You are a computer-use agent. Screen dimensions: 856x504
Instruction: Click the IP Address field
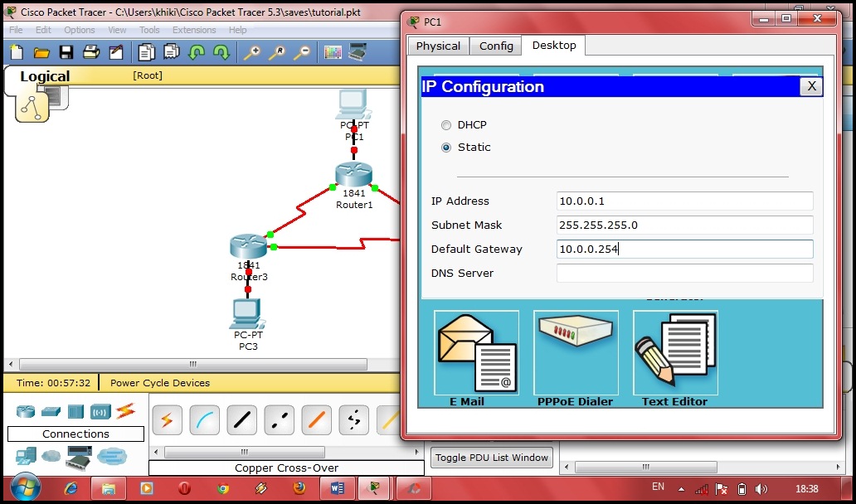pos(684,201)
